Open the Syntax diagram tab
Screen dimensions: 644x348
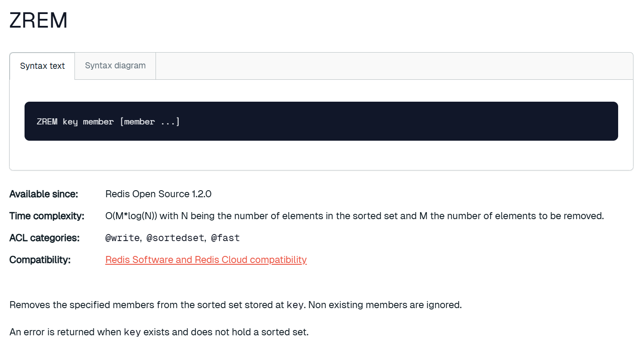pyautogui.click(x=115, y=66)
